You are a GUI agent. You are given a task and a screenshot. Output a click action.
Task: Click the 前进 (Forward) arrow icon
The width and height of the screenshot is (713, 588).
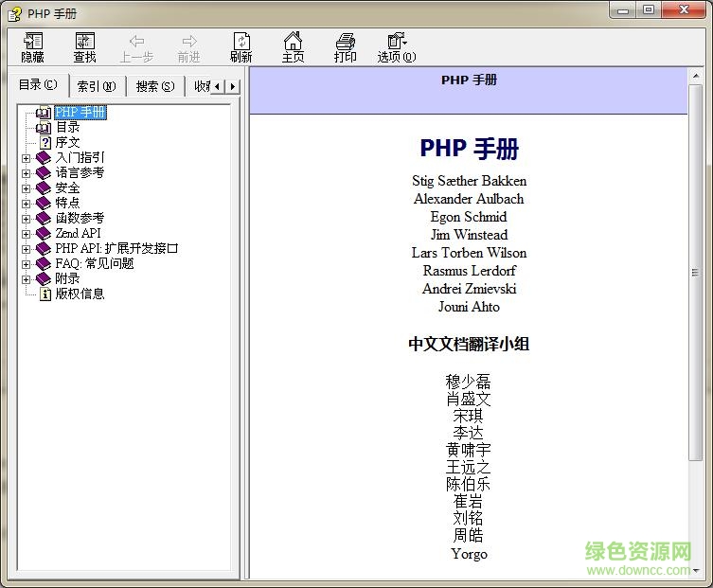coord(189,42)
